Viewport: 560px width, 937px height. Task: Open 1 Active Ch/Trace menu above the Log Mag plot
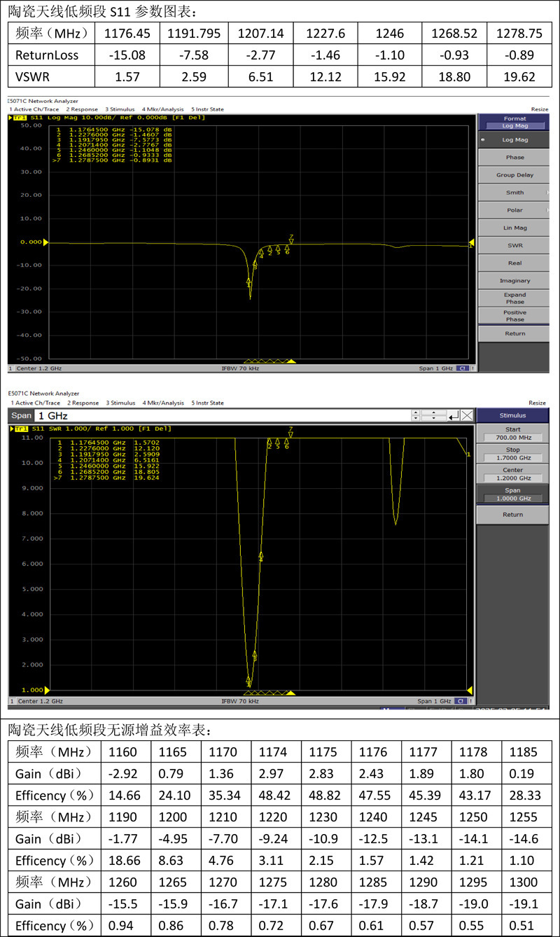pos(34,109)
